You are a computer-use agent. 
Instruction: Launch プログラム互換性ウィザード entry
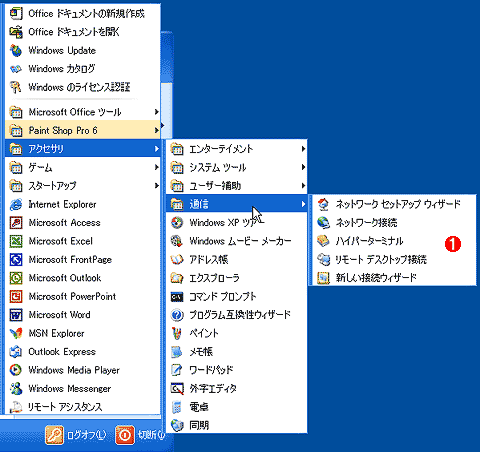coord(236,315)
